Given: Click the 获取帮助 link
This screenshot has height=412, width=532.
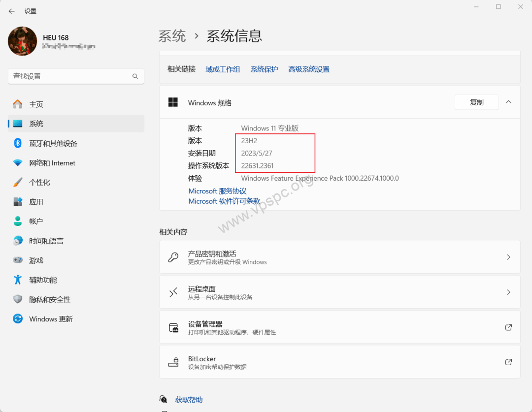Looking at the screenshot, I should point(189,400).
